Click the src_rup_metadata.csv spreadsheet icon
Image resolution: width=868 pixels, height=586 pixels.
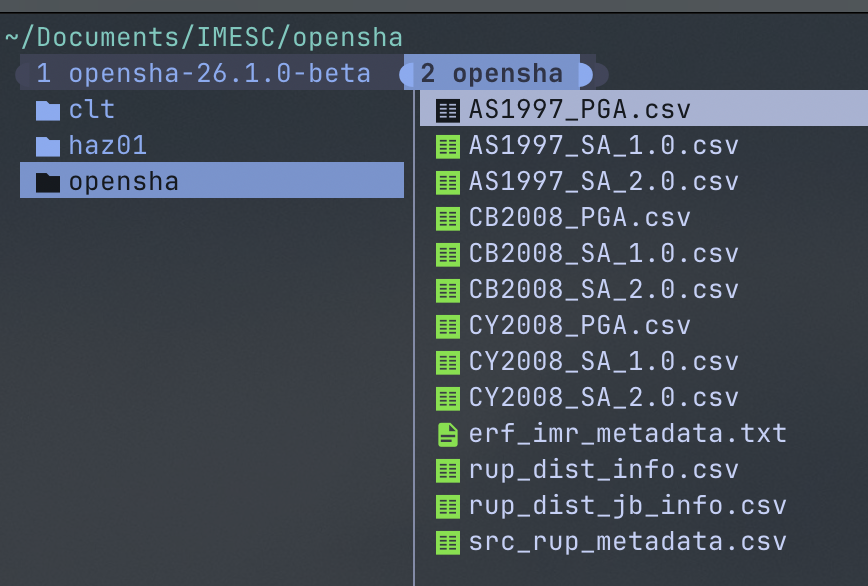tap(449, 542)
